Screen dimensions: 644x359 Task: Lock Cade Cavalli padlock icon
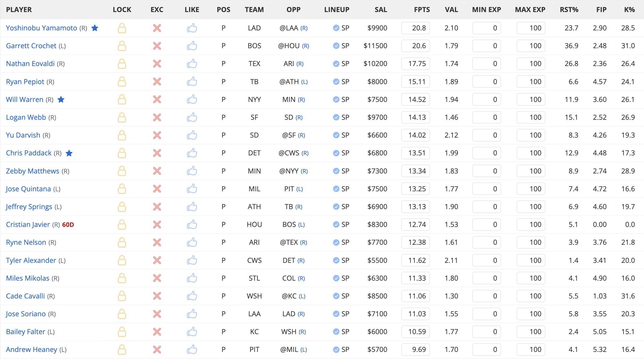(122, 296)
